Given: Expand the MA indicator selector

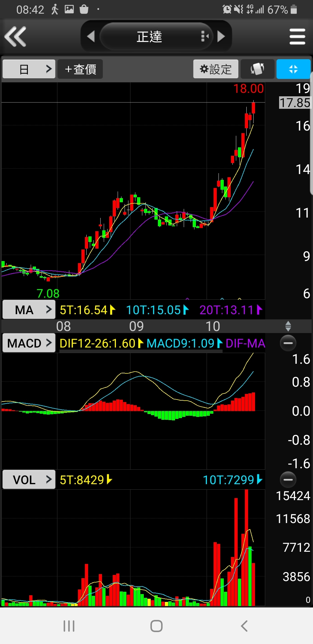Looking at the screenshot, I should pyautogui.click(x=29, y=310).
